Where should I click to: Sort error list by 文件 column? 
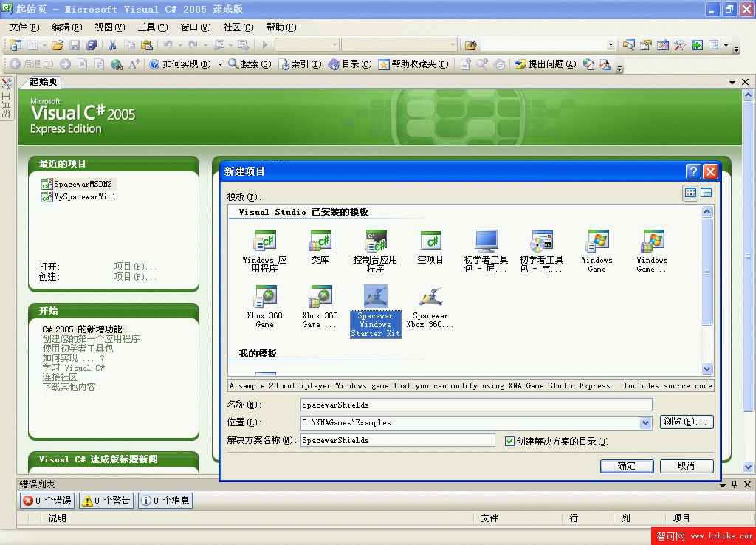pos(490,518)
